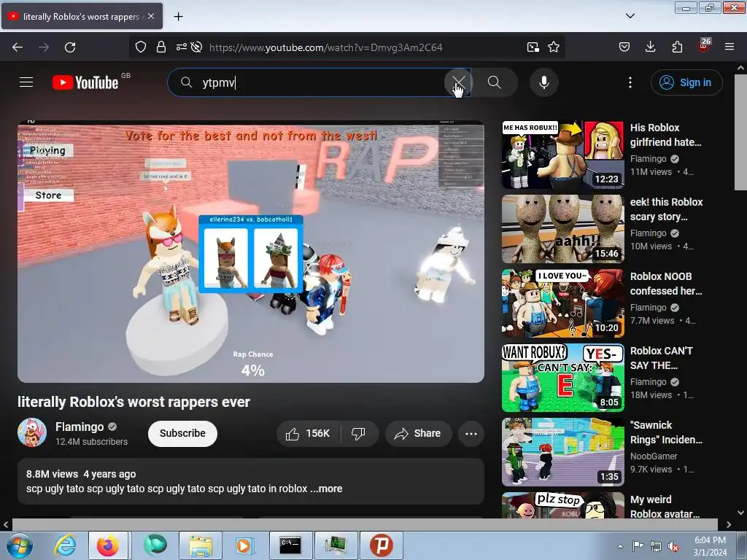
Task: Search with your voice microphone button
Action: (x=544, y=82)
